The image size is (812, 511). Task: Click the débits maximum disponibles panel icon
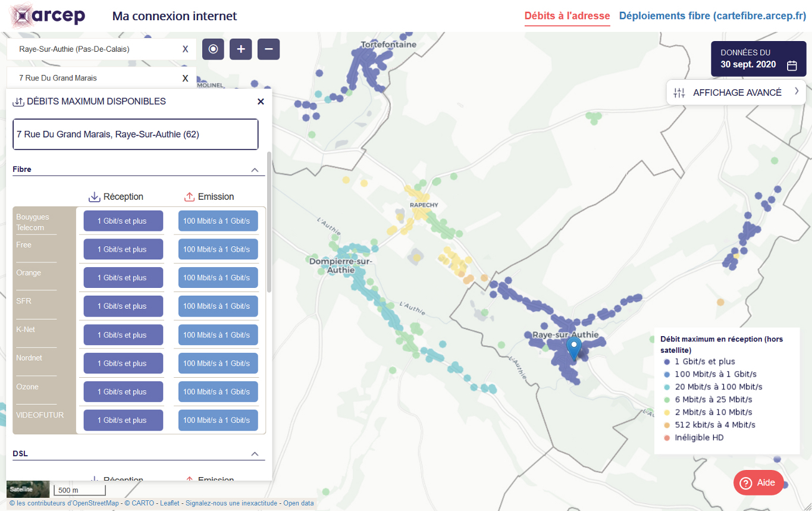tap(17, 101)
